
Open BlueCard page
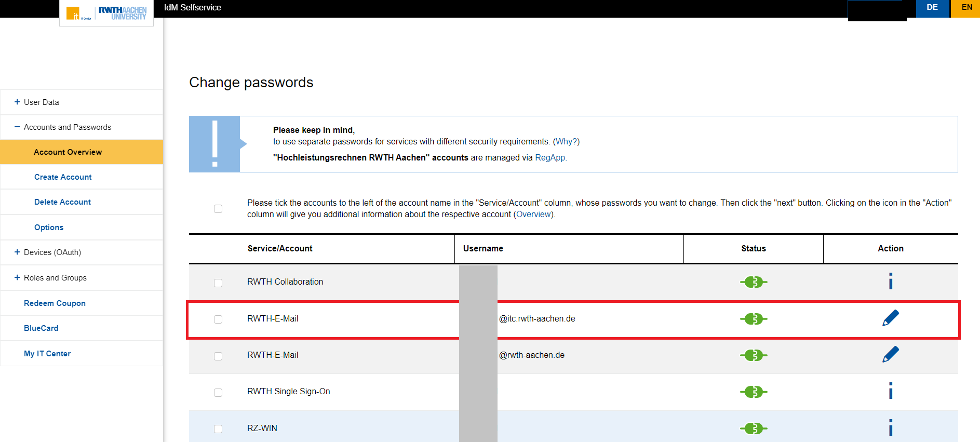(41, 328)
